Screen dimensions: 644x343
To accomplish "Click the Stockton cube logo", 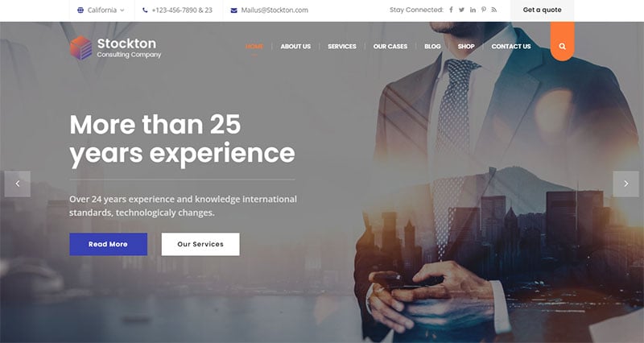I will tap(81, 48).
